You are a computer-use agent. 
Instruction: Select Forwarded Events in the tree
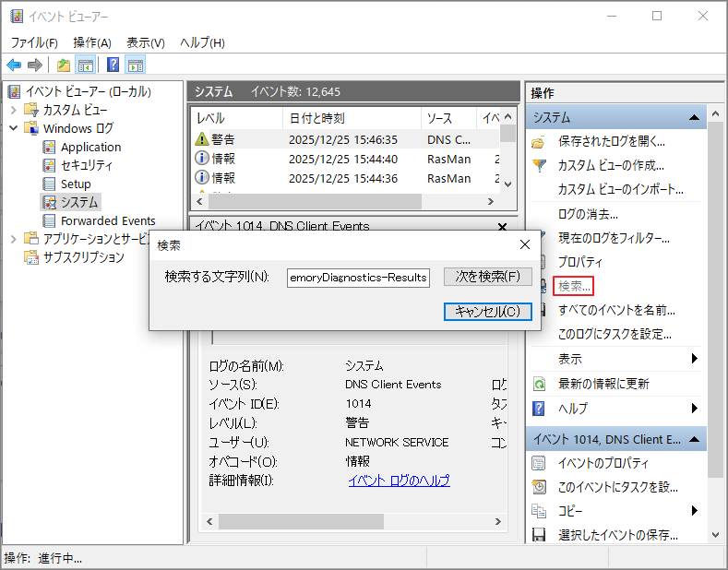pyautogui.click(x=108, y=221)
